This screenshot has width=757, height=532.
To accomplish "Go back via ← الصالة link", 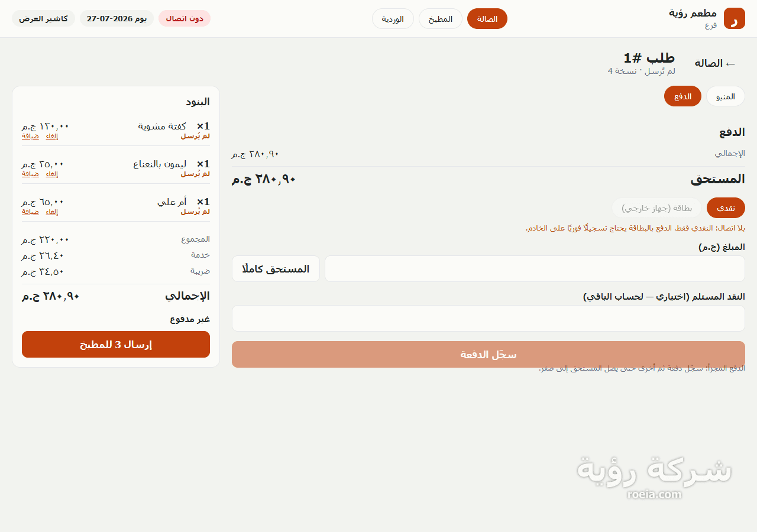I will point(715,63).
